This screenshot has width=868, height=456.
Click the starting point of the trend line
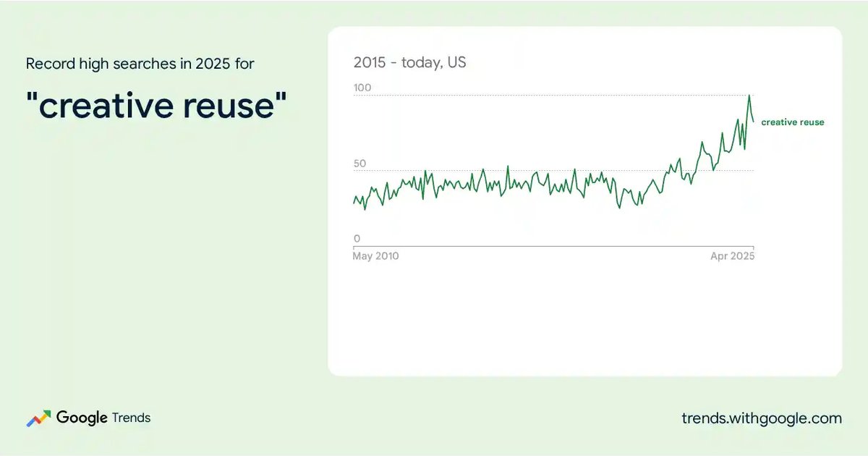click(x=354, y=203)
